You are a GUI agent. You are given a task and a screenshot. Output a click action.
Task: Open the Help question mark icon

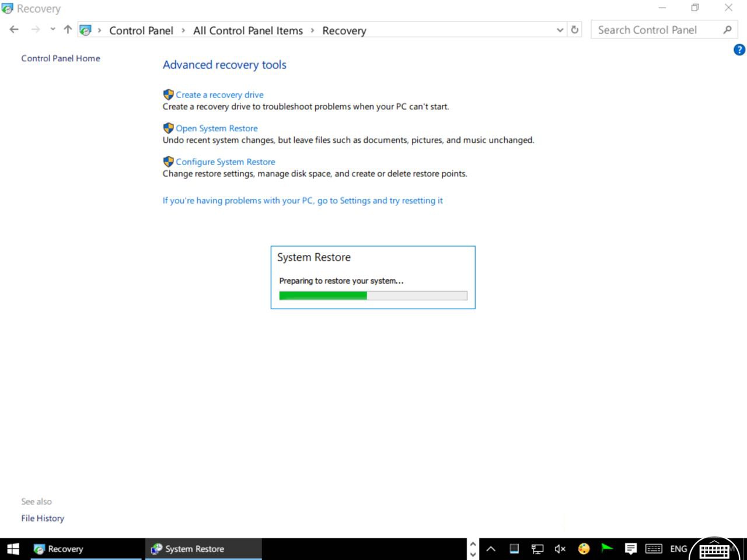click(x=739, y=50)
